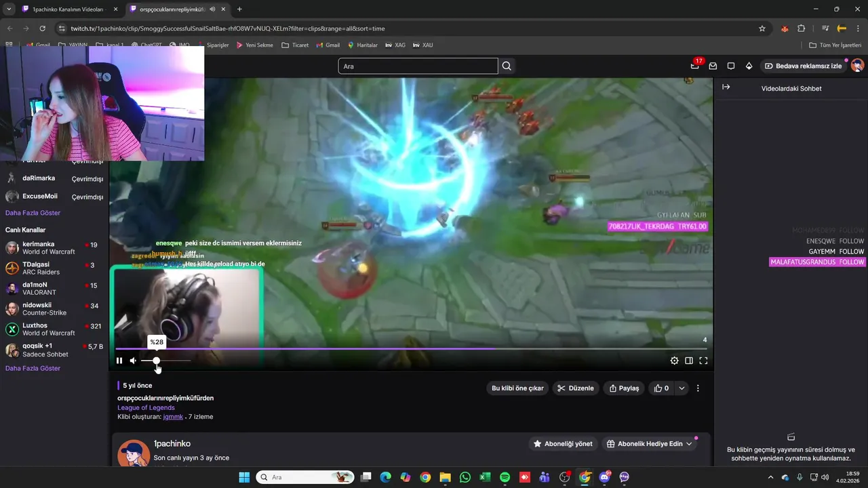The height and width of the screenshot is (488, 868).
Task: Click the 'Düzenle' edit clip button
Action: (x=576, y=388)
